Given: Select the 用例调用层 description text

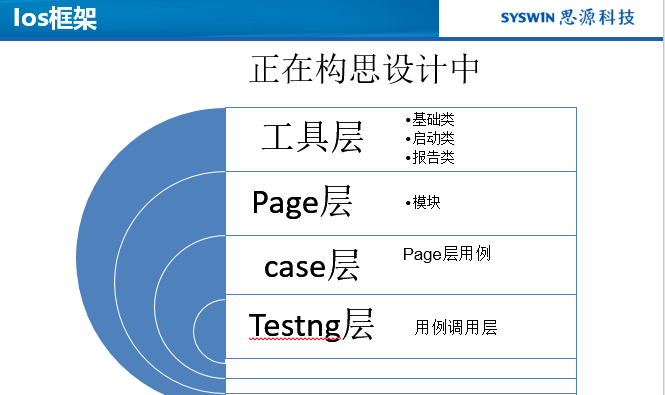Looking at the screenshot, I should click(x=456, y=328).
